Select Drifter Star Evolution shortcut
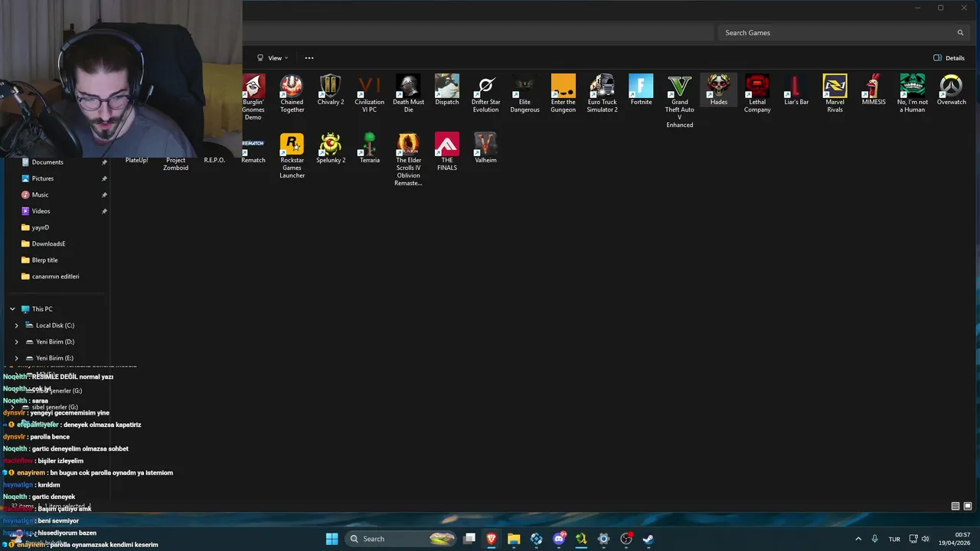Image resolution: width=980 pixels, height=551 pixels. (x=485, y=93)
